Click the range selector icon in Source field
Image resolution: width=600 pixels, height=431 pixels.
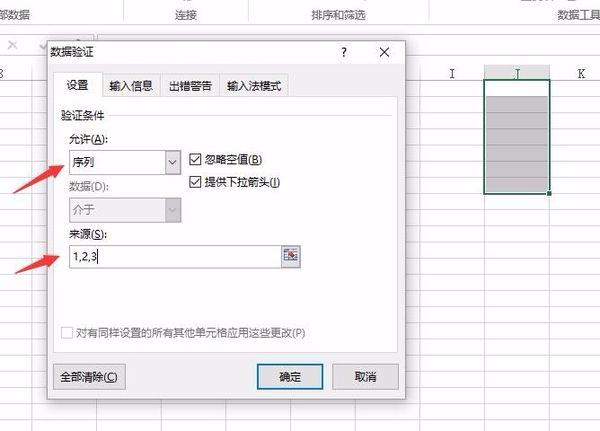[x=291, y=256]
